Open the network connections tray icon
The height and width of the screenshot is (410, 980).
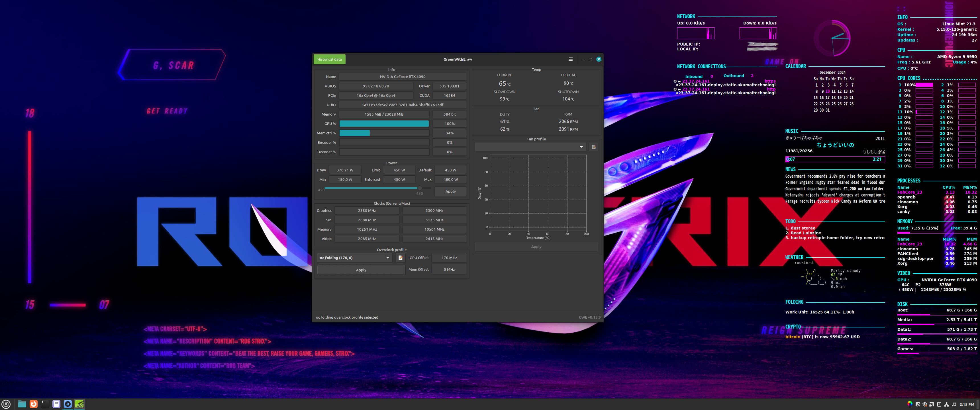[946, 404]
